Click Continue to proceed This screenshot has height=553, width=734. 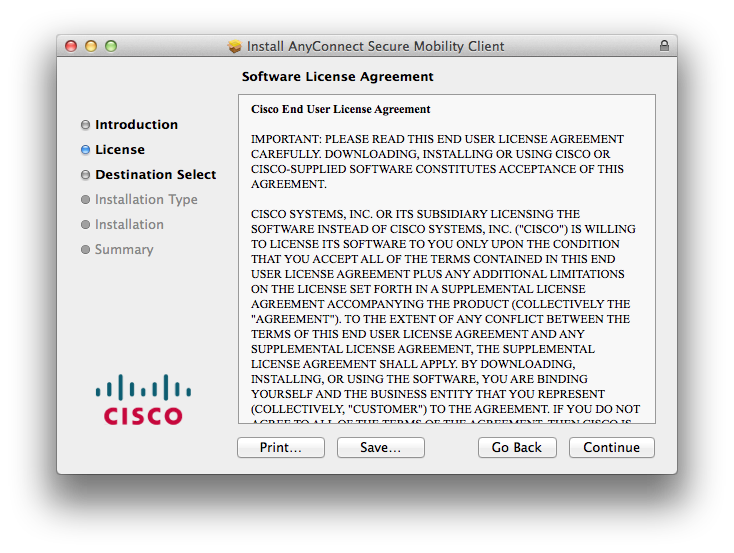(611, 447)
